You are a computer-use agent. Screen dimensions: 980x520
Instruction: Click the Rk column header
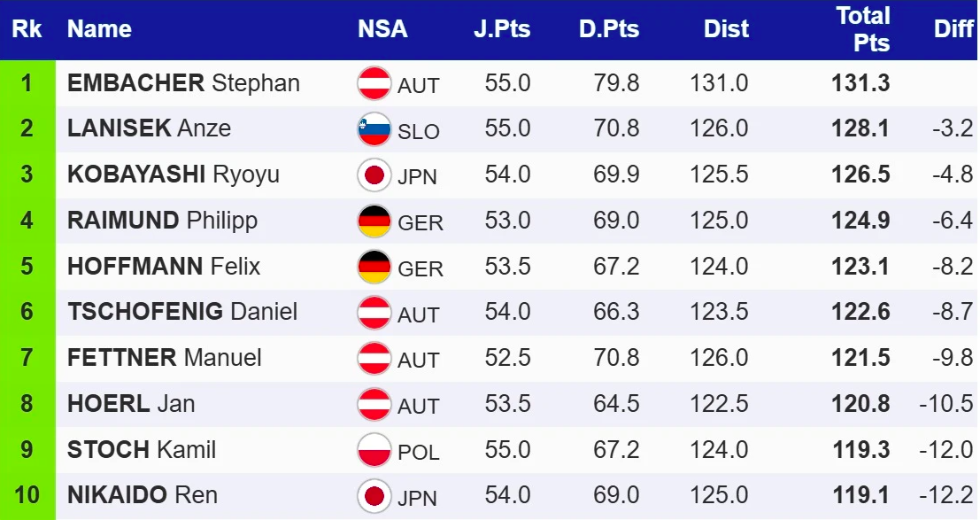tap(27, 29)
